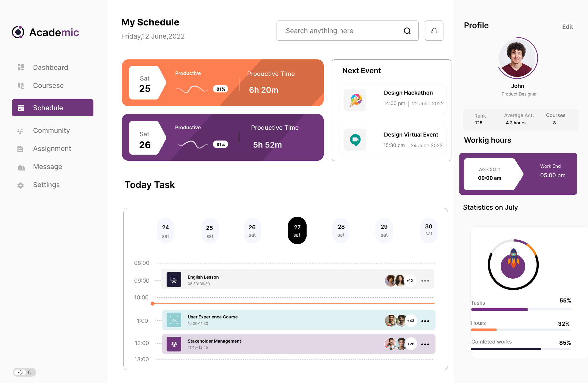Screen dimensions: 588x383
Task: Open English Lesson three-dot options menu
Action: tap(425, 281)
